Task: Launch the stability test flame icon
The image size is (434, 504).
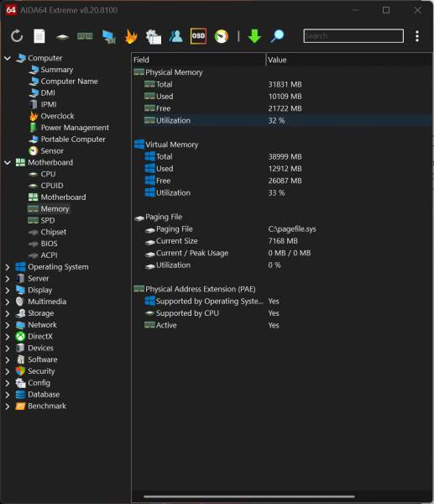Action: [131, 36]
